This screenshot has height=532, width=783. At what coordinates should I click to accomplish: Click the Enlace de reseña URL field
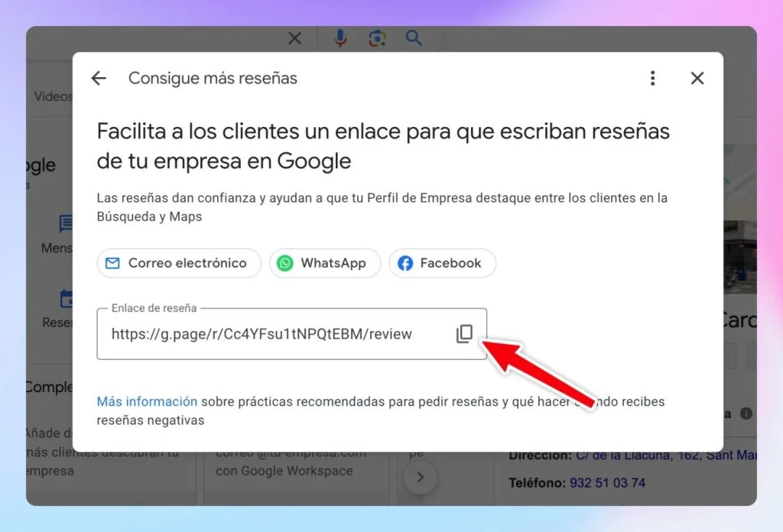[291, 333]
